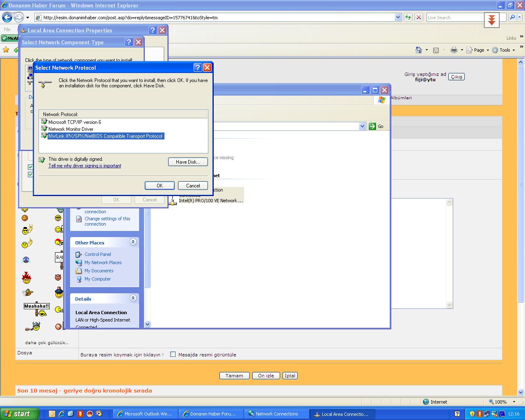Click the Tamam submit button
Screen dimensions: 525x420
[234, 376]
